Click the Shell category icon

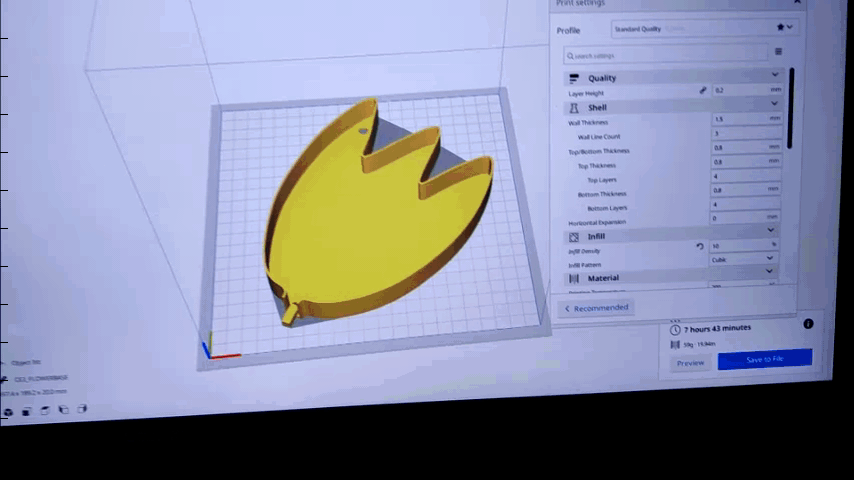[574, 108]
